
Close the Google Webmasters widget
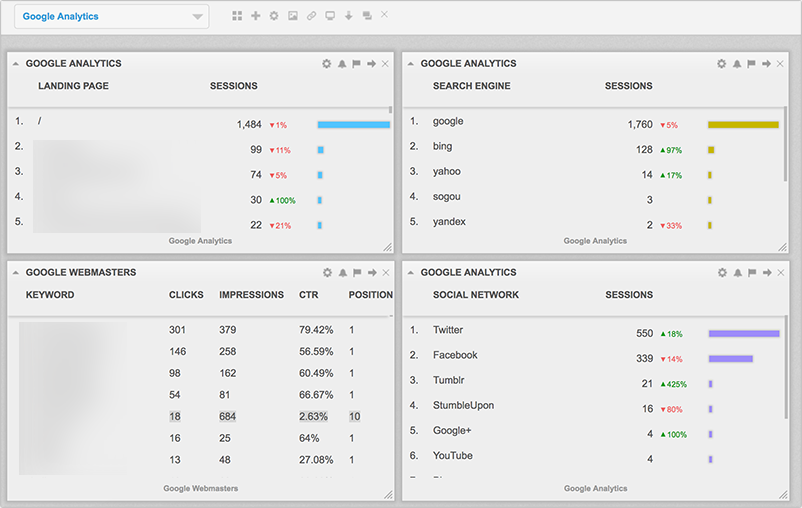tap(385, 272)
